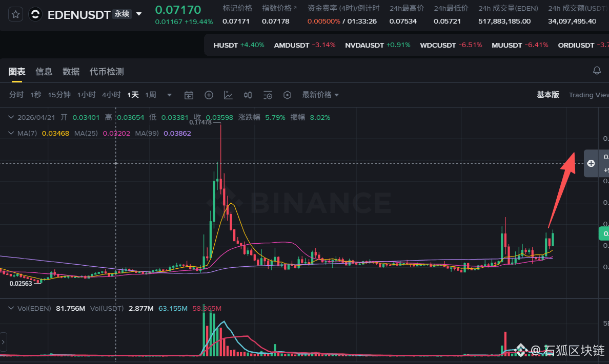Image resolution: width=609 pixels, height=364 pixels.
Task: Select the 15分钟 interval
Action: [59, 95]
